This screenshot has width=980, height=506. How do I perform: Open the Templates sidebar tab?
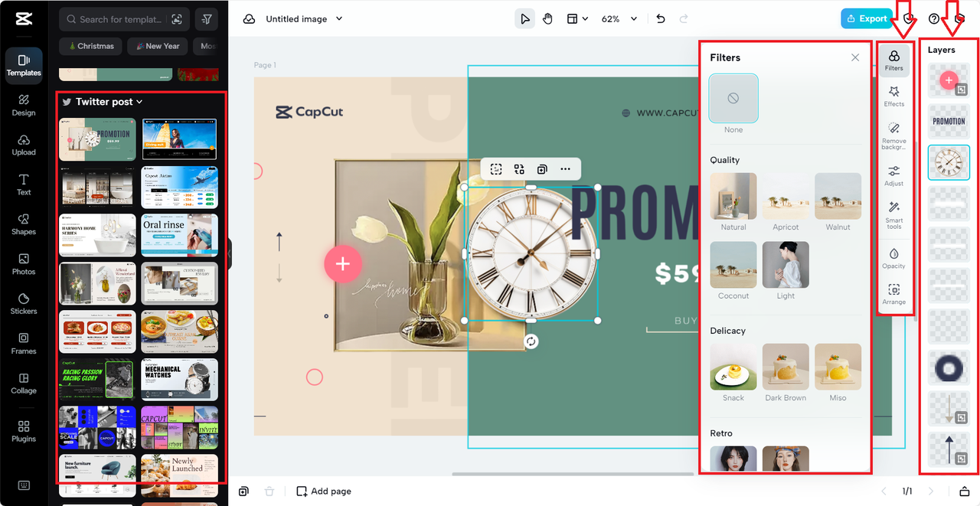[x=24, y=64]
